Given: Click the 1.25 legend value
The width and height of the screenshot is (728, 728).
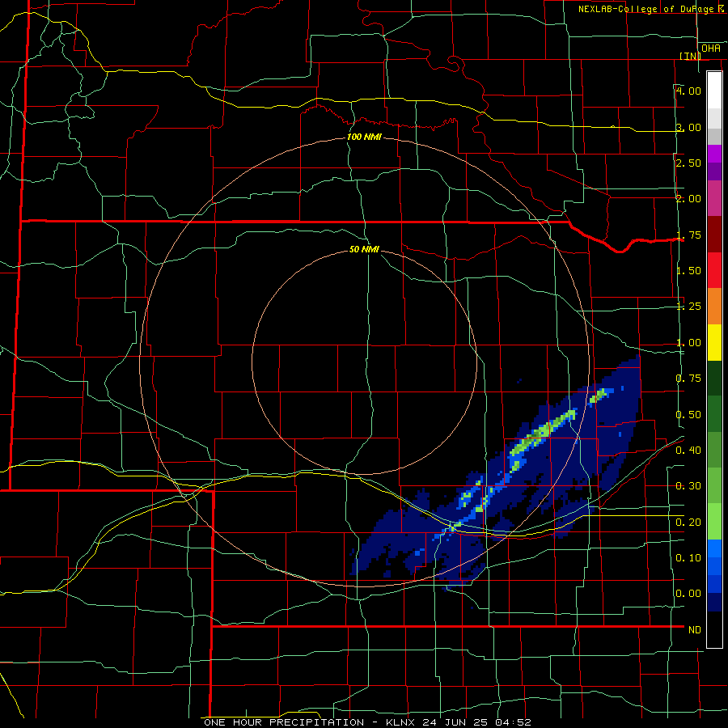Looking at the screenshot, I should [688, 307].
